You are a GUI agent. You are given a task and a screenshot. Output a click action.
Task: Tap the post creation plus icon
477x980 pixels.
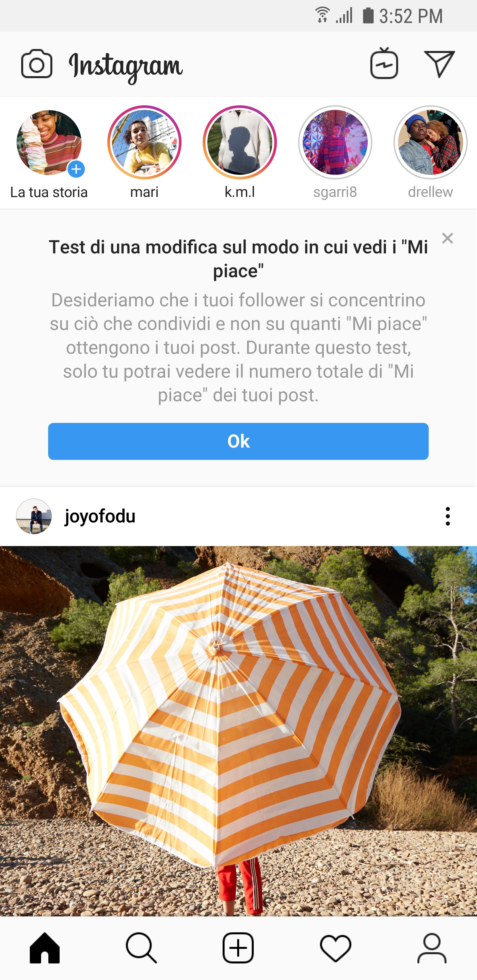(238, 952)
